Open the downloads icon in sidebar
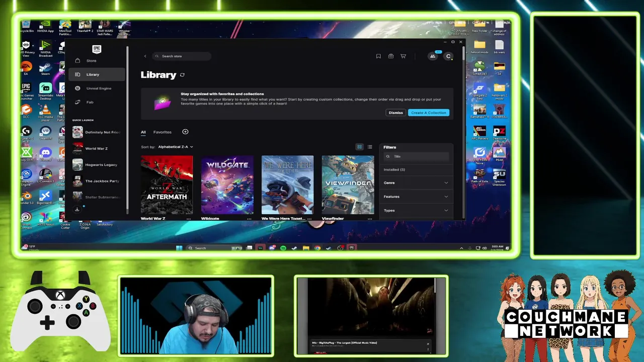This screenshot has width=644, height=362. (x=77, y=209)
